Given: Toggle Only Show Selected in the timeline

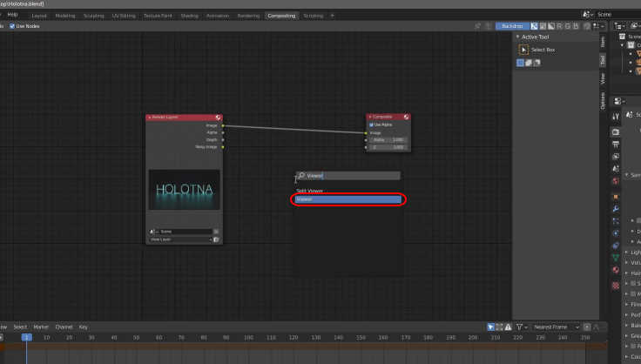Looking at the screenshot, I should tap(491, 327).
